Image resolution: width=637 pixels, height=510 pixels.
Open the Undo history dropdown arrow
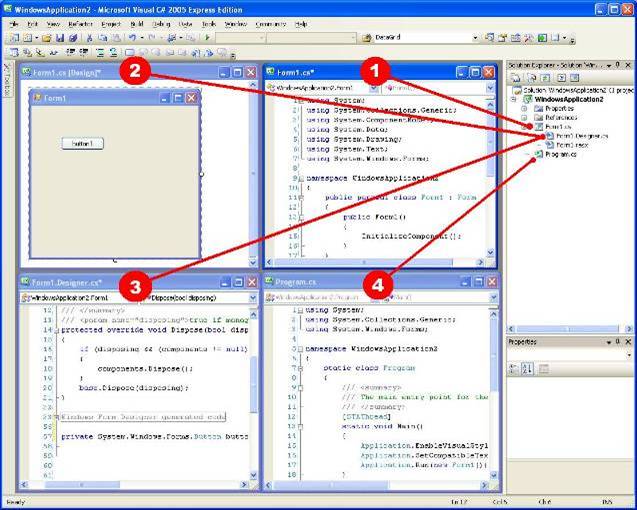[x=142, y=38]
